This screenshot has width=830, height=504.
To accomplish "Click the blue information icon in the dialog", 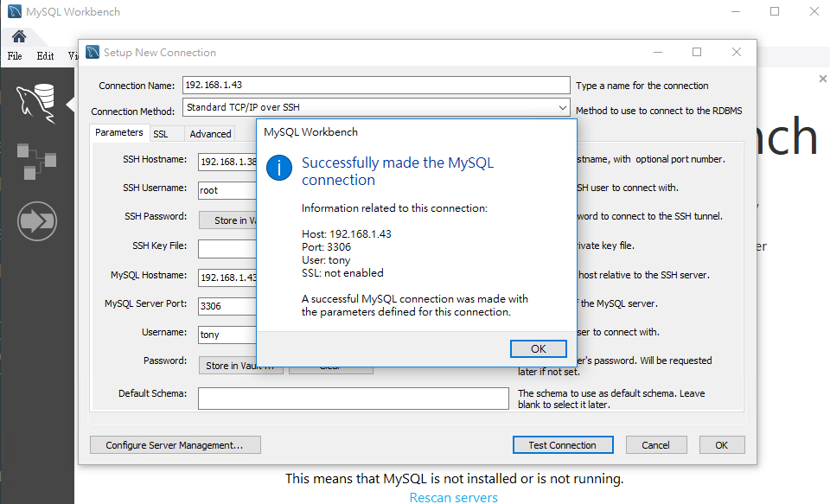I will click(x=279, y=168).
